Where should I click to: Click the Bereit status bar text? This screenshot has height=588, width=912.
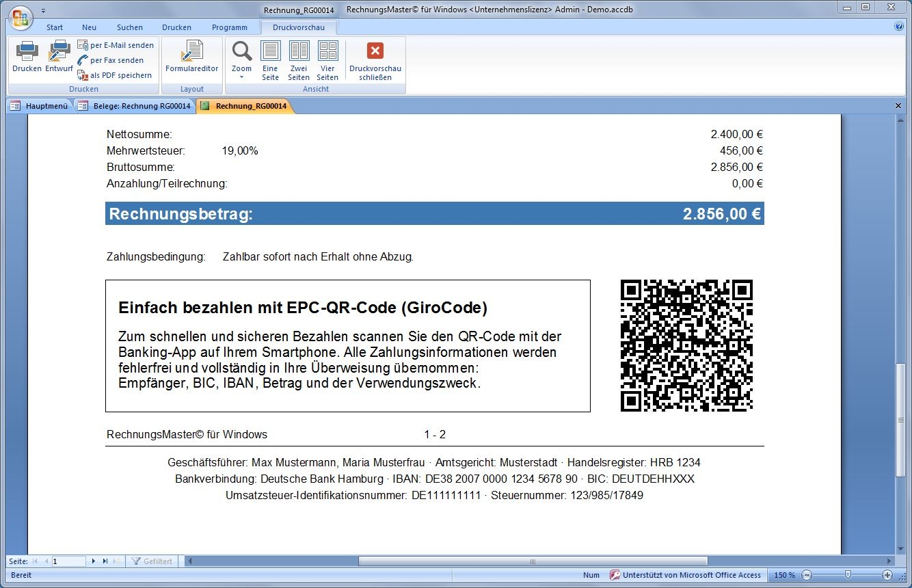[21, 575]
